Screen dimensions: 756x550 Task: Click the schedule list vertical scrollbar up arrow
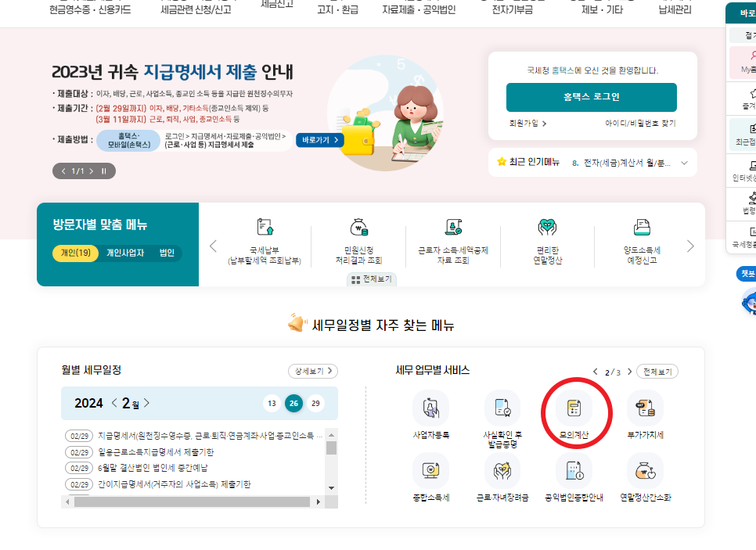331,434
